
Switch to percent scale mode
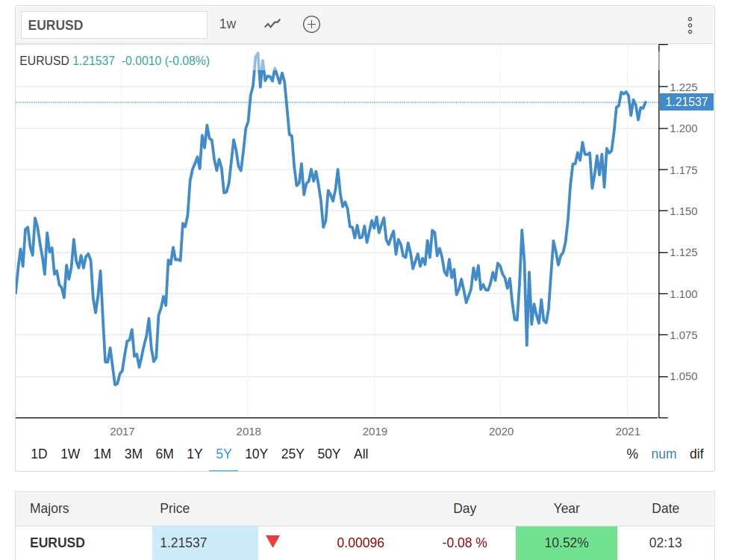(x=632, y=454)
